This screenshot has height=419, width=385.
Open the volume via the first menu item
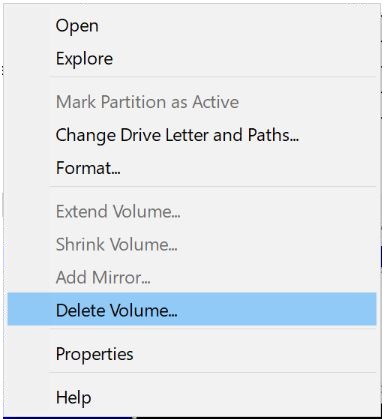pos(192,26)
